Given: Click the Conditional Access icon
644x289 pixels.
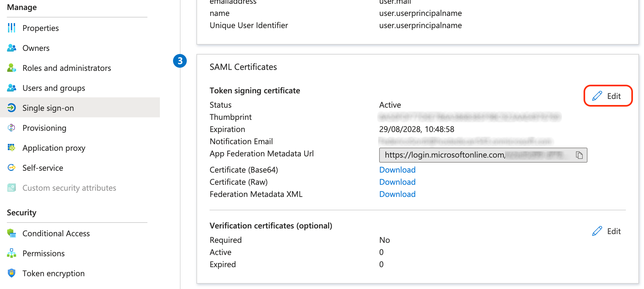Looking at the screenshot, I should tap(12, 233).
